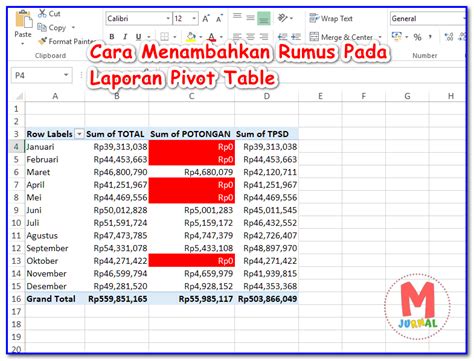Screen dimensions: 474x361
Task: Click the Wrap Text button
Action: click(x=331, y=18)
